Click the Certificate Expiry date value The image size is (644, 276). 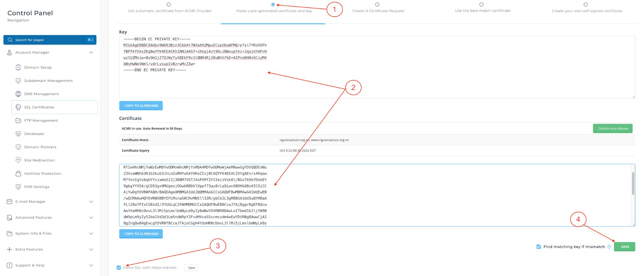point(298,151)
